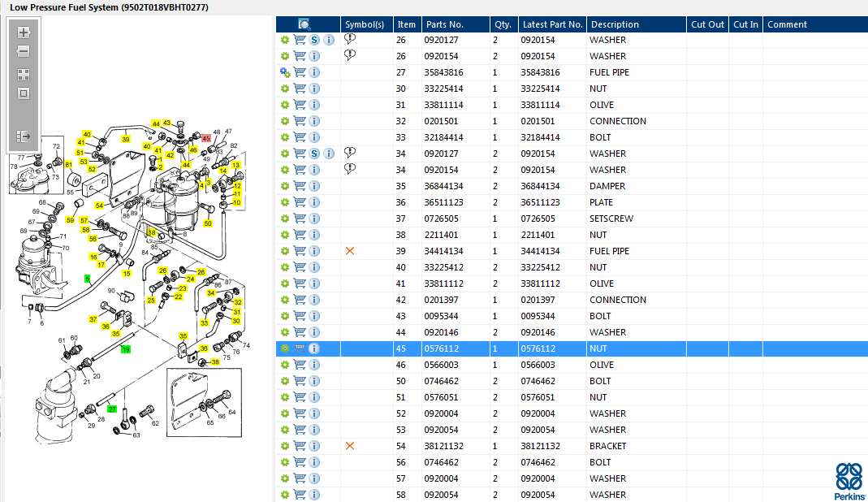Sort by Symbol(s) column header
Image resolution: width=868 pixels, height=502 pixels.
tap(365, 24)
